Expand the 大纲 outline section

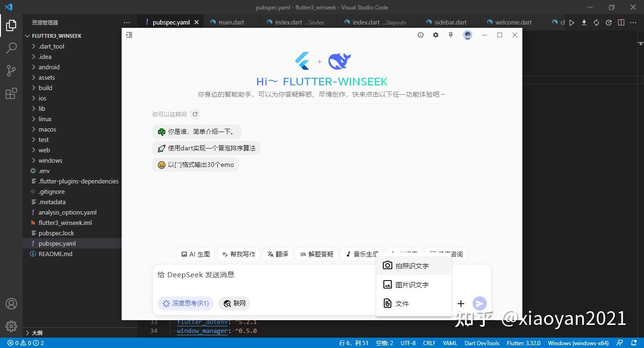point(37,332)
